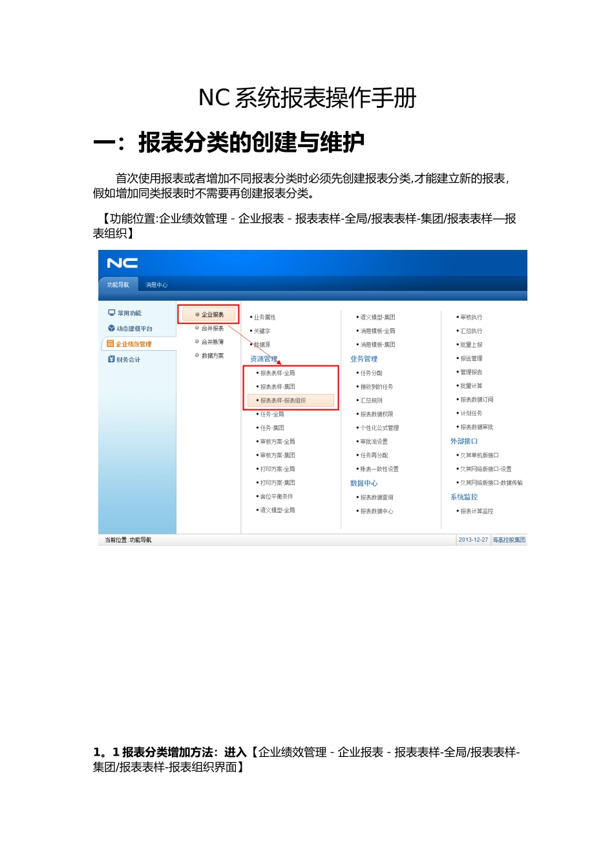Select the 企业报表 module
This screenshot has width=614, height=868.
coord(209,315)
